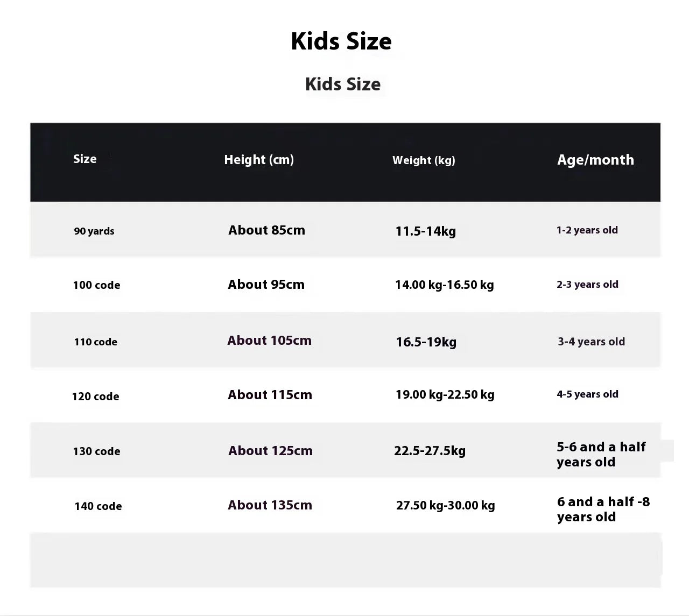This screenshot has width=689, height=616.
Task: Click the "110 code" size cell
Action: pos(96,342)
